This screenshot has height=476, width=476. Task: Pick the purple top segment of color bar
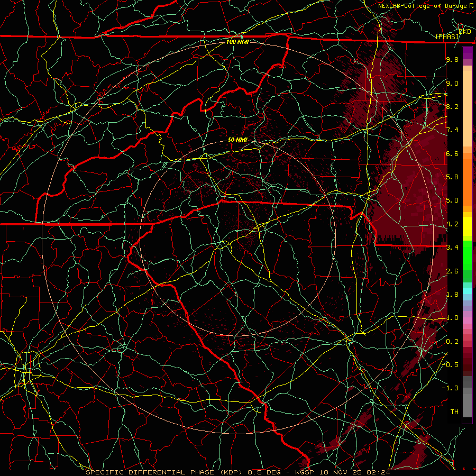click(467, 53)
